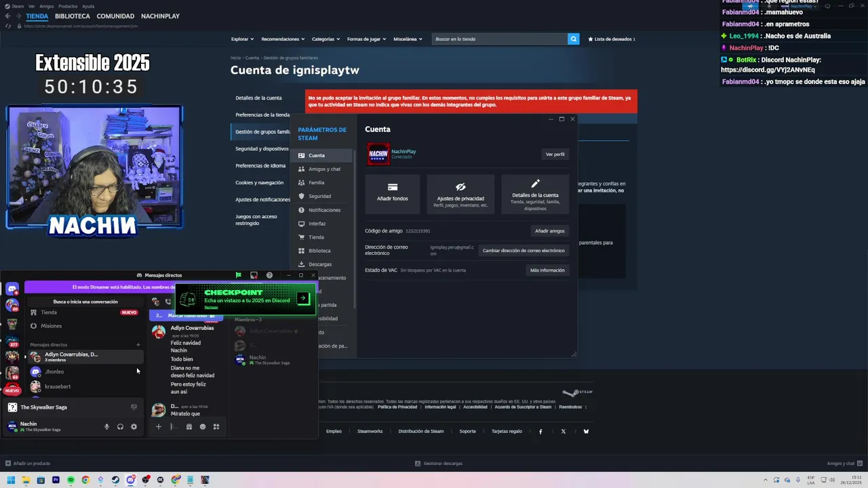Open Miscelánea dropdown menu
The image size is (868, 488).
tap(408, 39)
